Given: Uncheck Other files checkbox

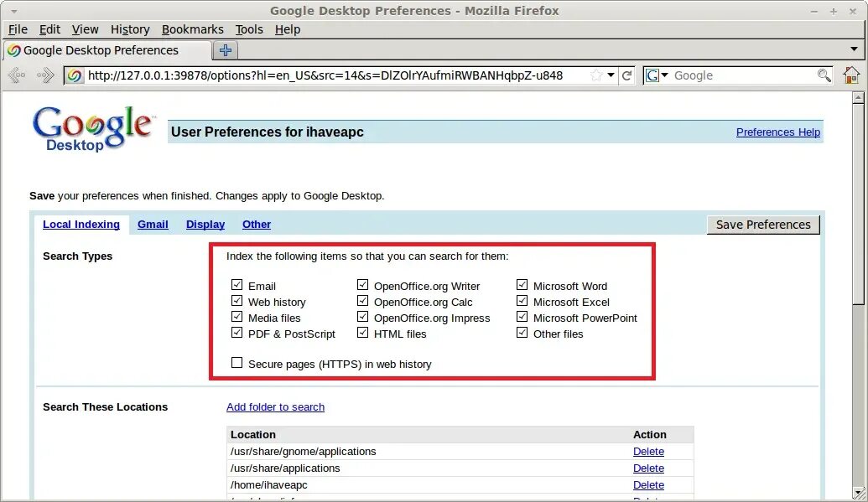Looking at the screenshot, I should click(522, 333).
